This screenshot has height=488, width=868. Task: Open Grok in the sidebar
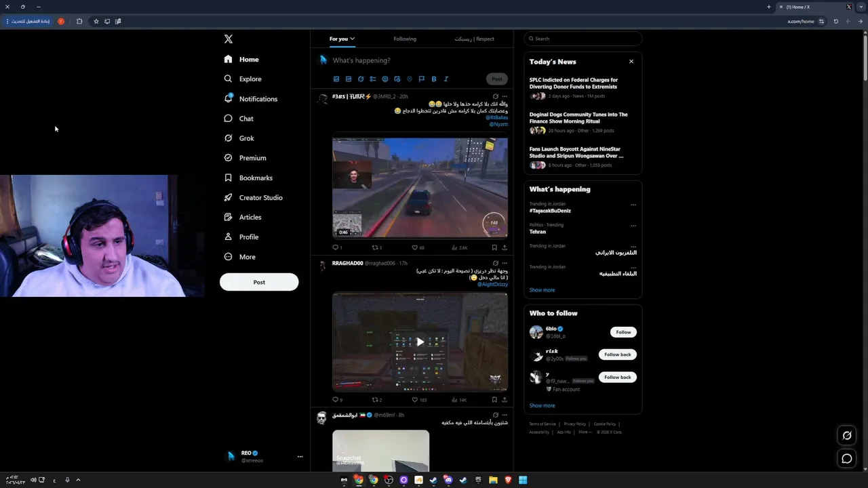tap(239, 138)
